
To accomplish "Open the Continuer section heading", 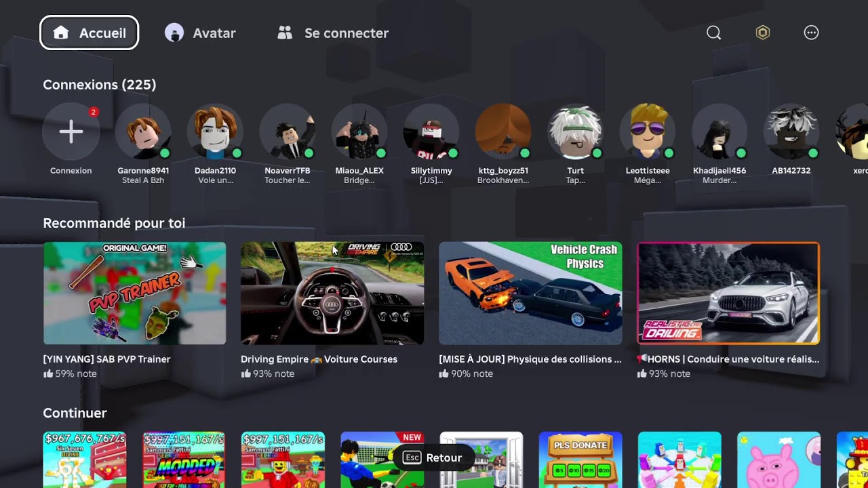I will (x=75, y=413).
